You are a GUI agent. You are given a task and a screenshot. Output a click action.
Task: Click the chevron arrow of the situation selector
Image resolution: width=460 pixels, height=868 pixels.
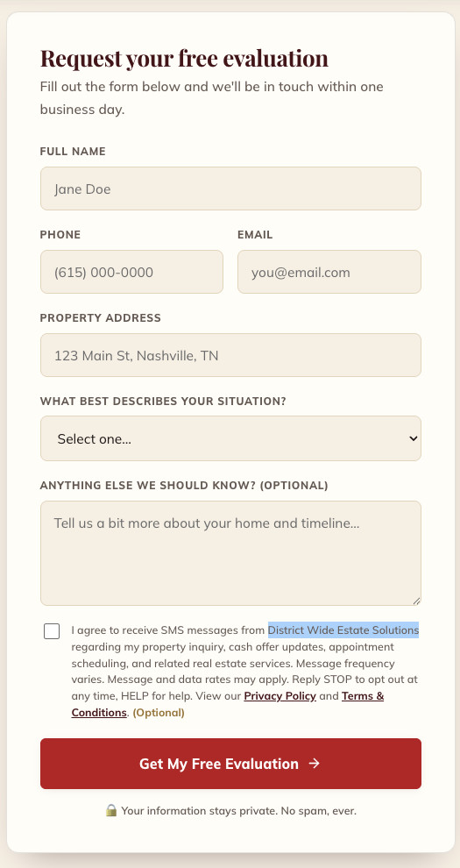(x=413, y=438)
